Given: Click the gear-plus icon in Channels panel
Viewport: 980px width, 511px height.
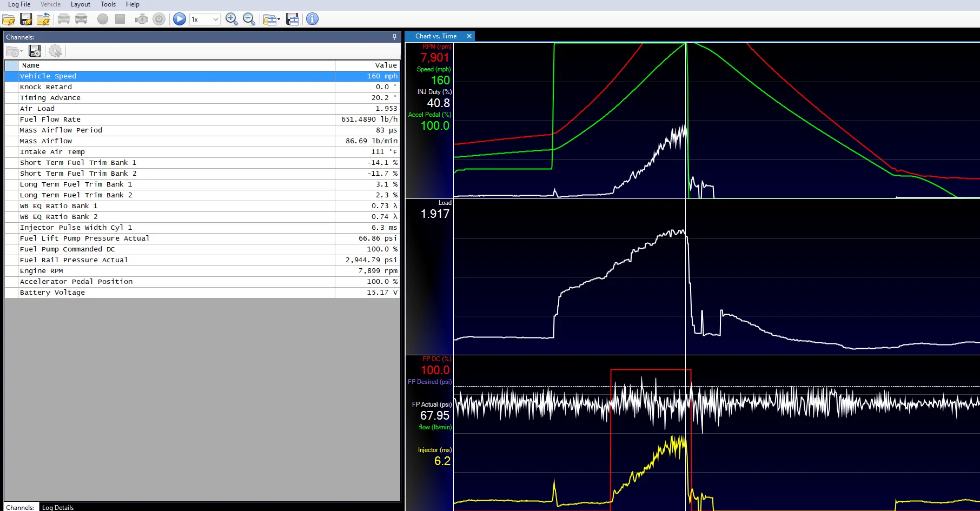Looking at the screenshot, I should tap(55, 51).
